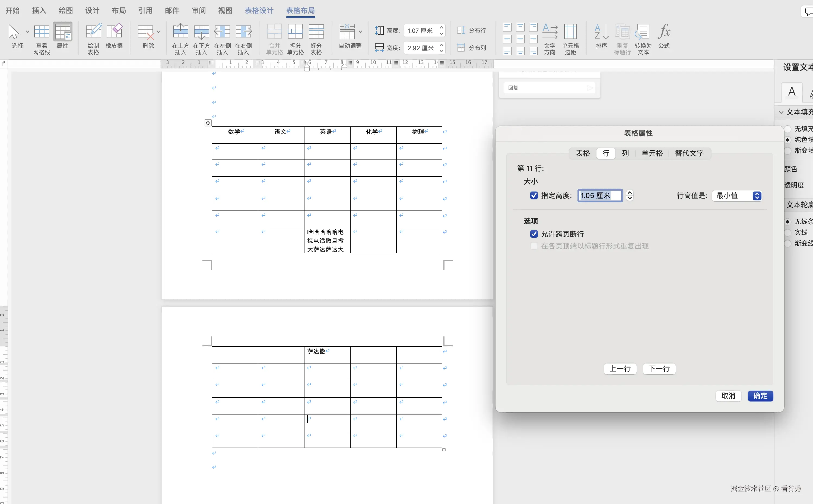The width and height of the screenshot is (813, 504).
Task: Click the table move handle icon
Action: (x=208, y=123)
